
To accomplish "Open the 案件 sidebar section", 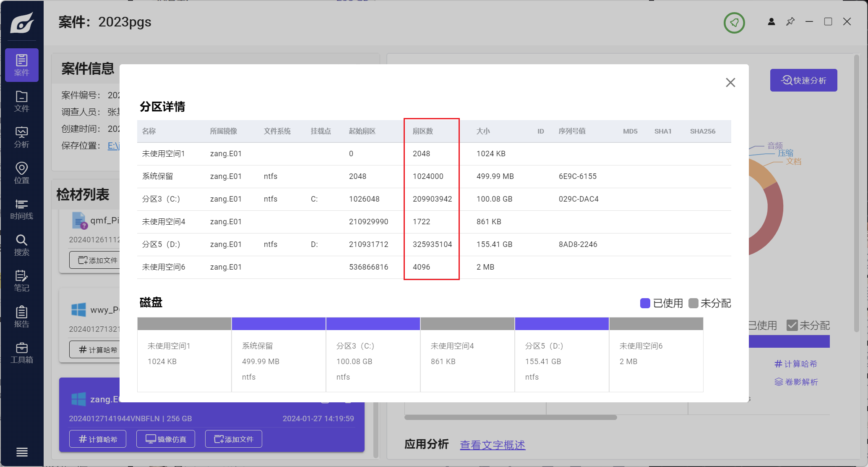I will coord(22,65).
